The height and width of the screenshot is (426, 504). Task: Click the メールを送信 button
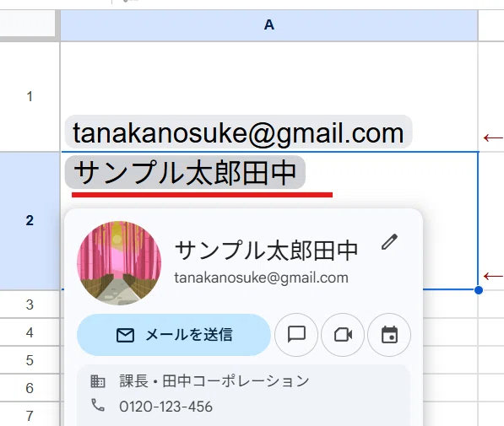click(174, 335)
